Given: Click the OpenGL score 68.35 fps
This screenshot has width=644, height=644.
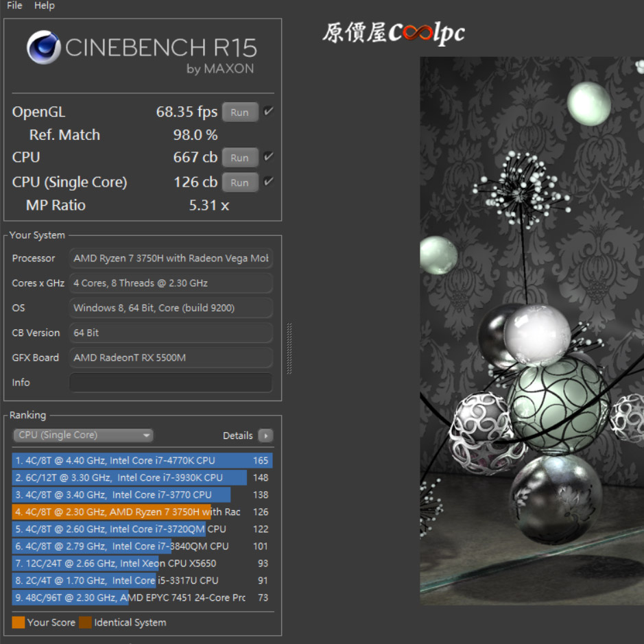Looking at the screenshot, I should 187,112.
